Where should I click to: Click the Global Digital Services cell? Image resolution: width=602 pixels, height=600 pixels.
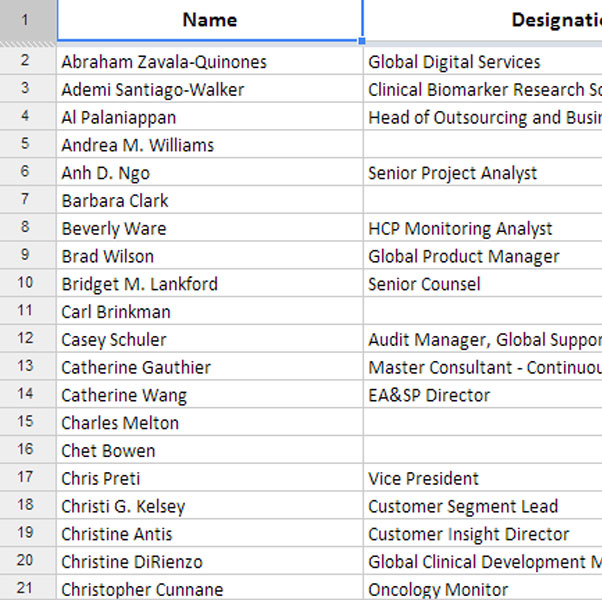[x=454, y=62]
